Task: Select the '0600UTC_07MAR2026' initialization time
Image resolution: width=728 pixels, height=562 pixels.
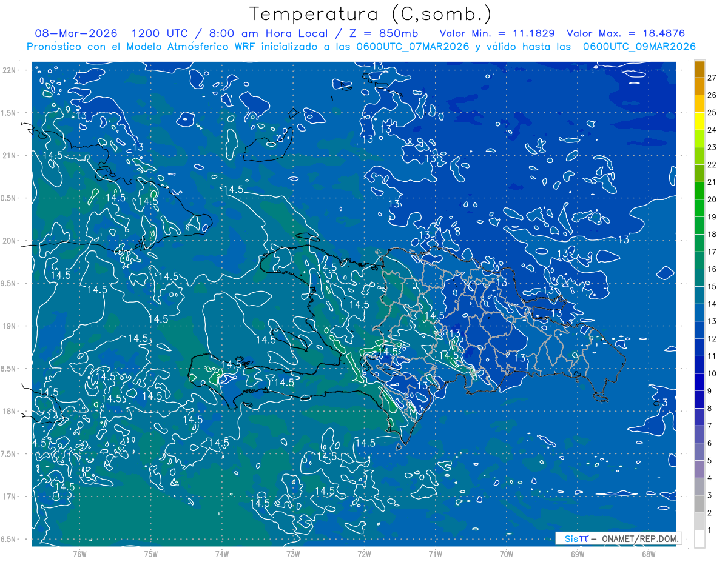Action: [413, 47]
